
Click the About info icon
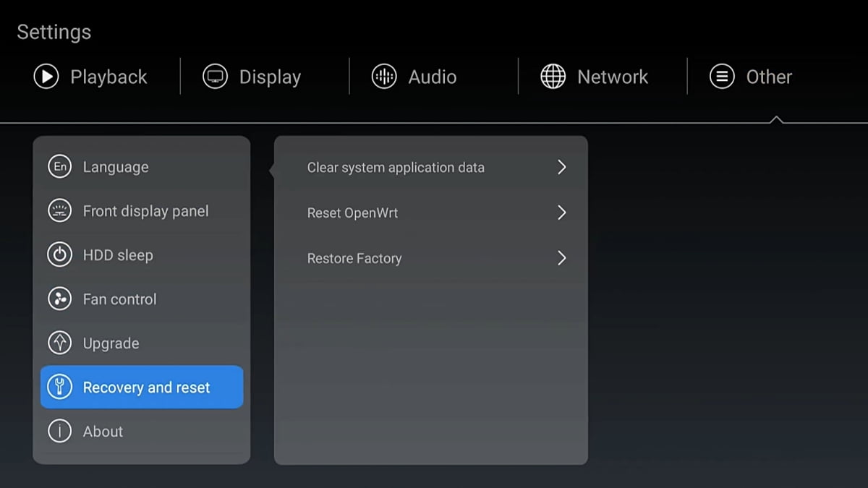point(59,432)
